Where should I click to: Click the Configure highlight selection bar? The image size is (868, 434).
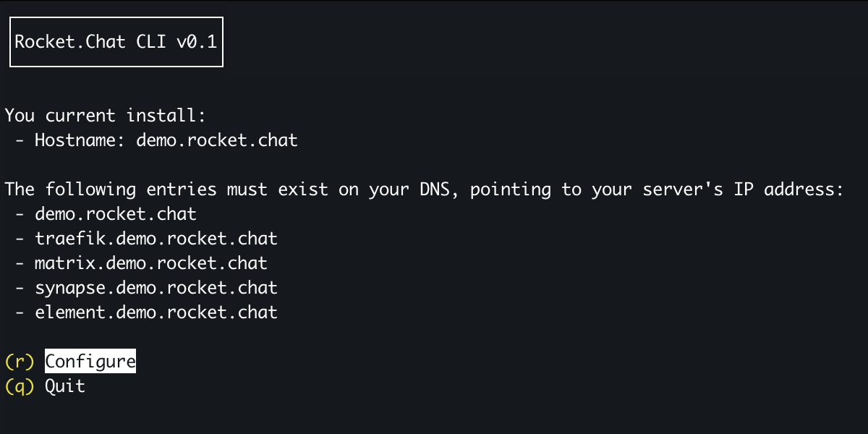[x=90, y=360]
